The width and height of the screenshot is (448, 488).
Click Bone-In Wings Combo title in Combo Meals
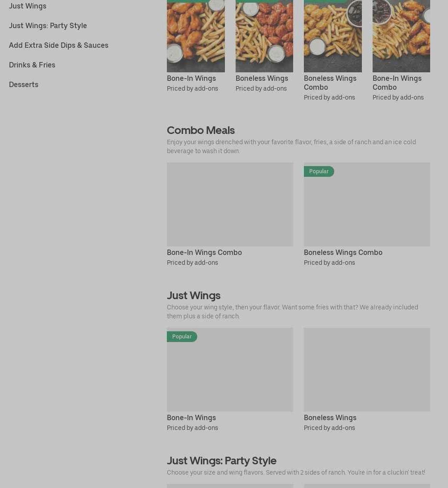click(x=204, y=252)
